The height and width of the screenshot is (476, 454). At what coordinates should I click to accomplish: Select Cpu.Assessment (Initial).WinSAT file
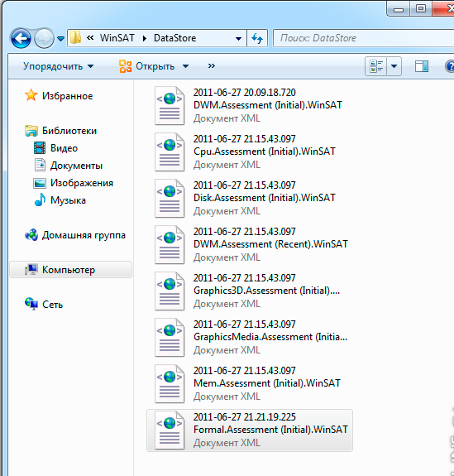click(x=250, y=151)
